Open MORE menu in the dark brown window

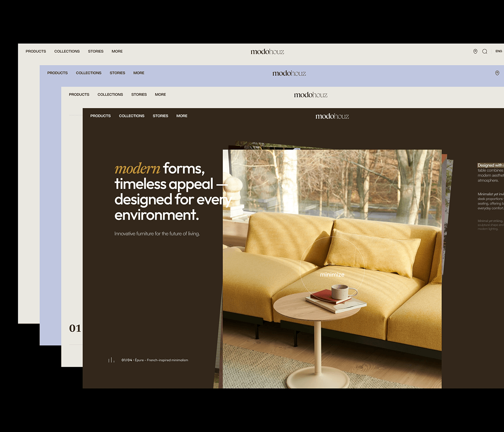click(x=182, y=116)
